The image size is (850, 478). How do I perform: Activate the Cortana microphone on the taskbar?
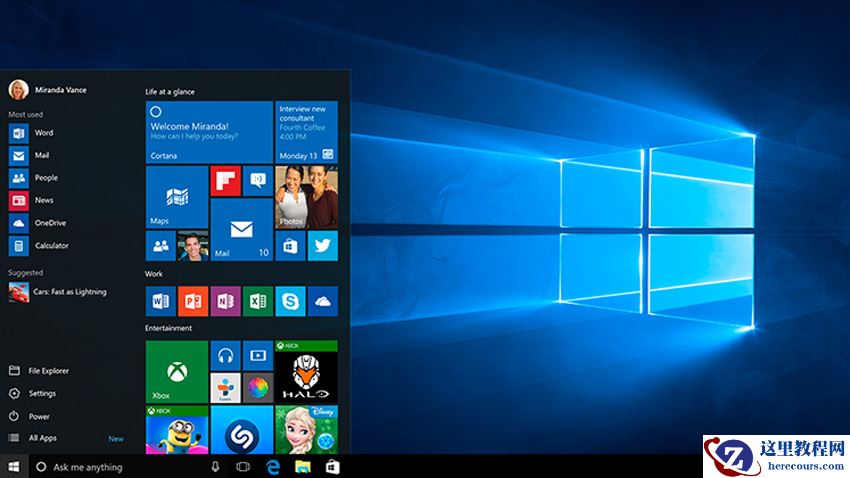click(215, 467)
